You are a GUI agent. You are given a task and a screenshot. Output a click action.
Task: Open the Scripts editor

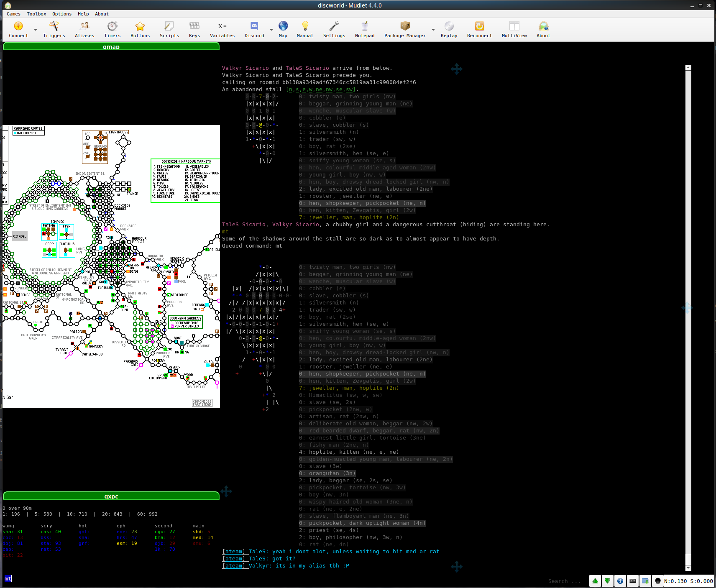pyautogui.click(x=169, y=30)
